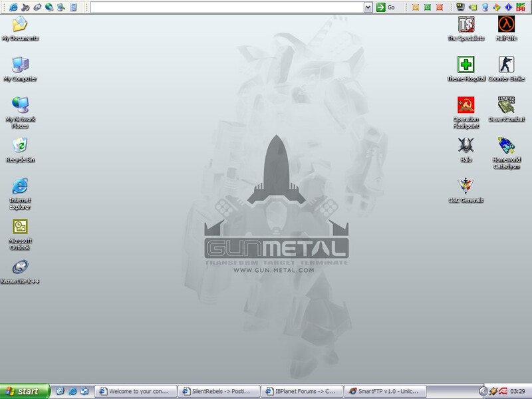Expand the address bar dropdown arrow
The image size is (532, 399).
tap(368, 7)
